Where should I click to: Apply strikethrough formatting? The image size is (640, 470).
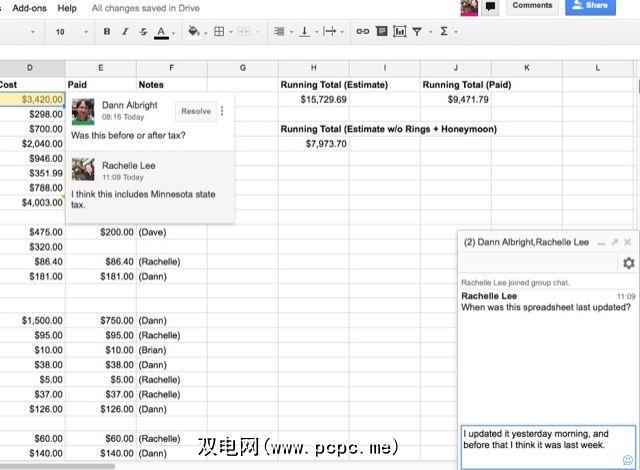pos(143,31)
